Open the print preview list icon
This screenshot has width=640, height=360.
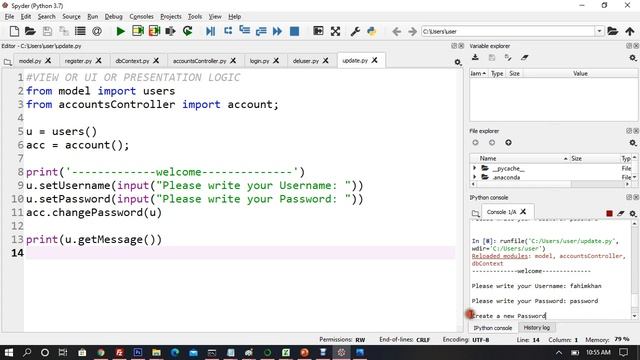click(80, 31)
